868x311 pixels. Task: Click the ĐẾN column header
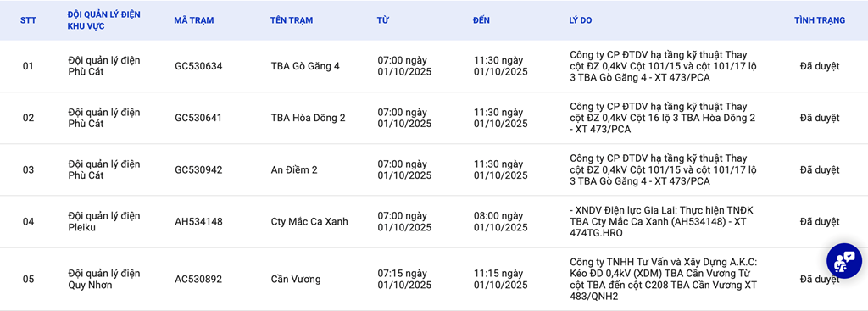tap(481, 20)
